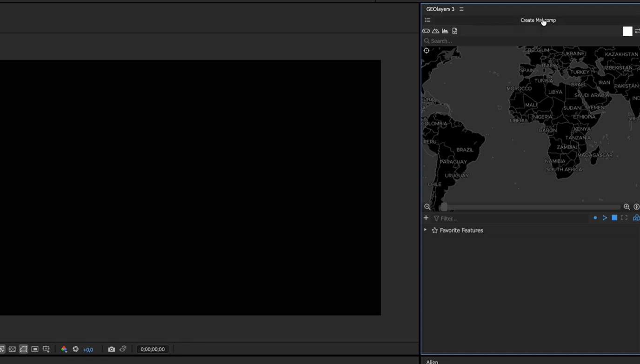Toggle the blue polygon feature filter
Screen dimensions: 640x364
615,218
